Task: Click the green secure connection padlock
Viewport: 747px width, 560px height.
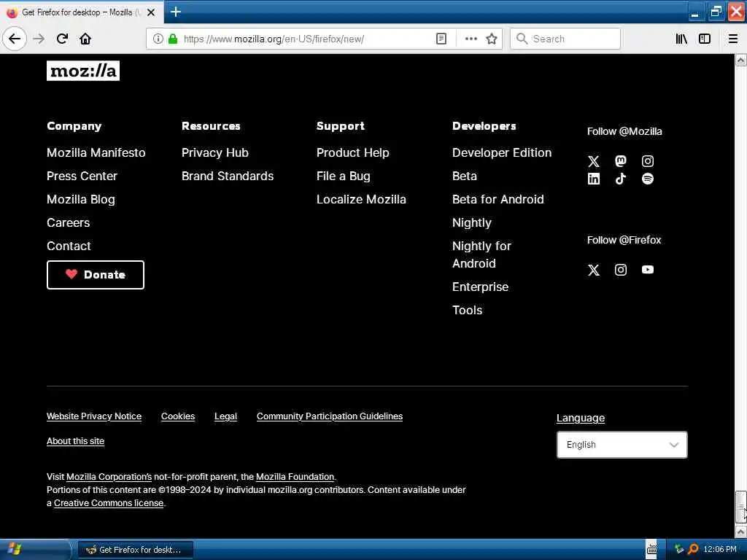Action: (173, 39)
